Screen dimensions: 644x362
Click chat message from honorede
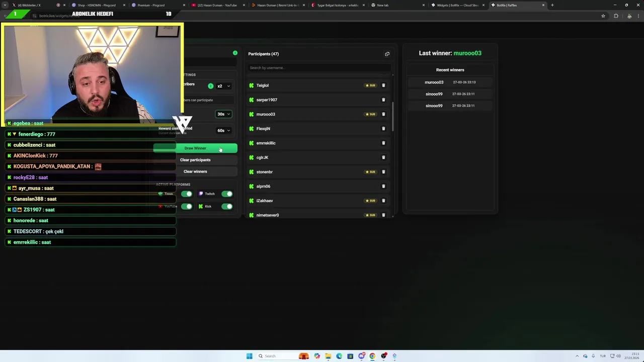point(91,221)
